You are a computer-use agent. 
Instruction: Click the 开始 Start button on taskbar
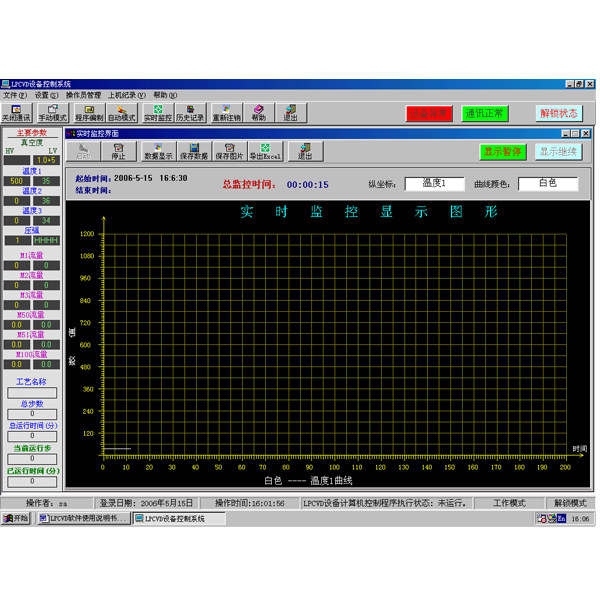[x=16, y=518]
